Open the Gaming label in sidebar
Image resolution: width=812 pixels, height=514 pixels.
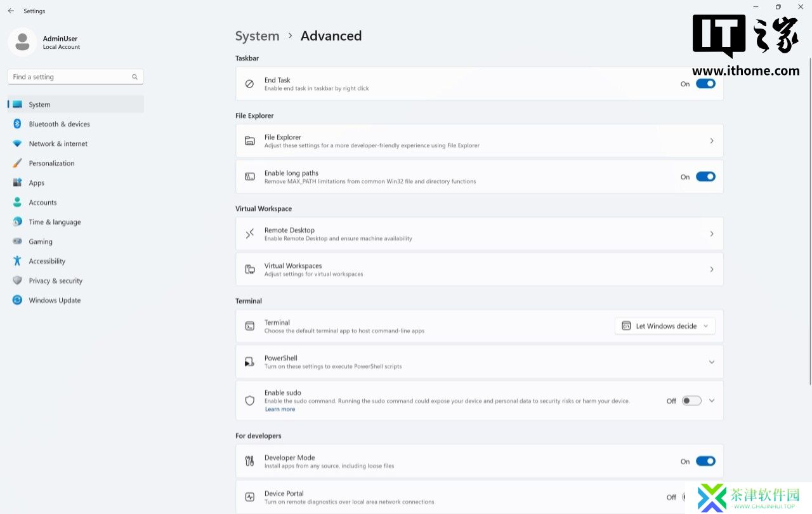click(41, 242)
